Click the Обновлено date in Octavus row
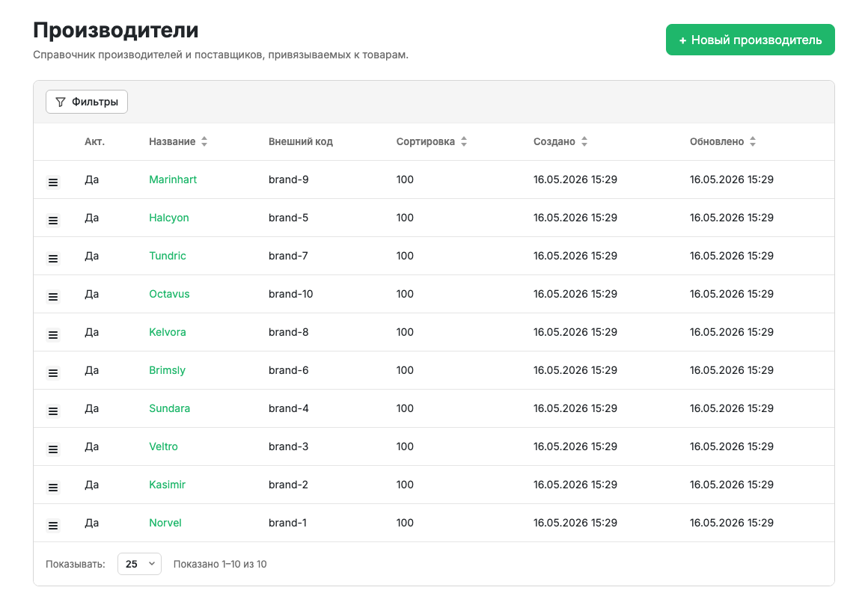Image resolution: width=868 pixels, height=608 pixels. click(731, 294)
